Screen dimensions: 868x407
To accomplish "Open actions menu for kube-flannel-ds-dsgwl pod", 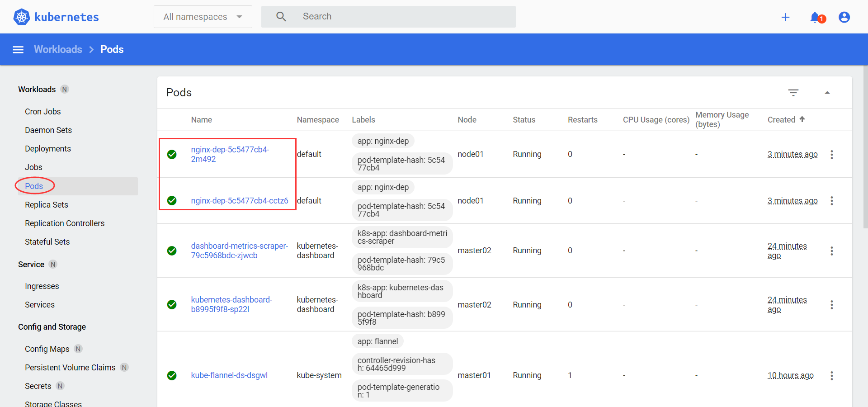I will point(831,375).
